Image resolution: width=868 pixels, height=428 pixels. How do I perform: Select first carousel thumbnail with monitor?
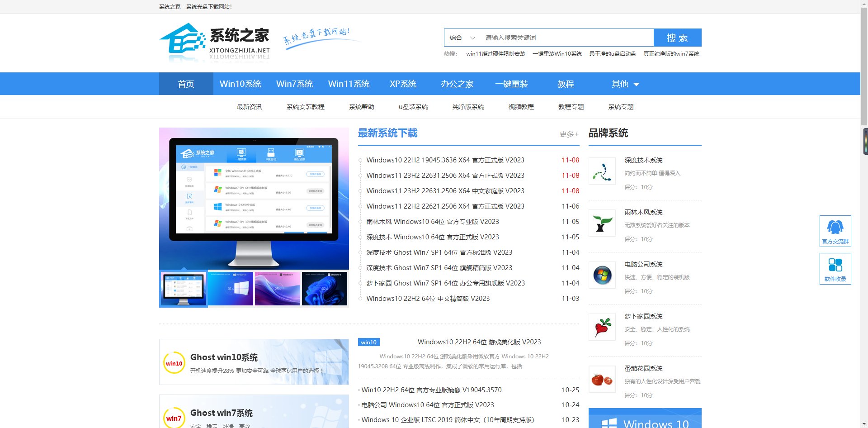(x=184, y=289)
